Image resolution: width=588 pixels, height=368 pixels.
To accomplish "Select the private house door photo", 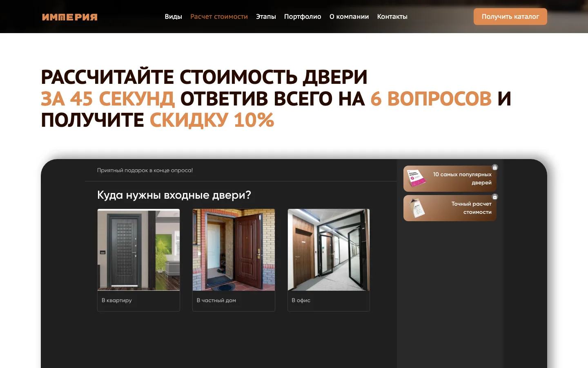I will pos(234,250).
